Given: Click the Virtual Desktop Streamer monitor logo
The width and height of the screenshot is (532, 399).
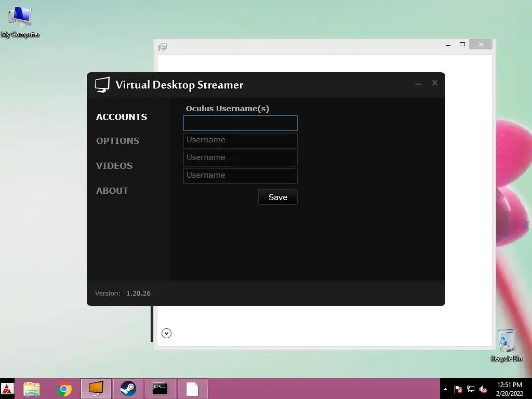Looking at the screenshot, I should click(102, 85).
